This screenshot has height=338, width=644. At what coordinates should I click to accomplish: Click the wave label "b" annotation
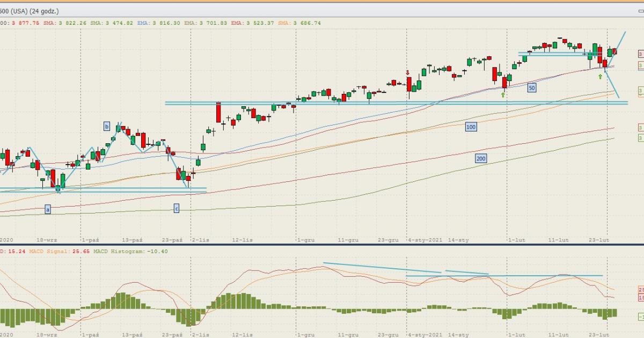point(107,127)
